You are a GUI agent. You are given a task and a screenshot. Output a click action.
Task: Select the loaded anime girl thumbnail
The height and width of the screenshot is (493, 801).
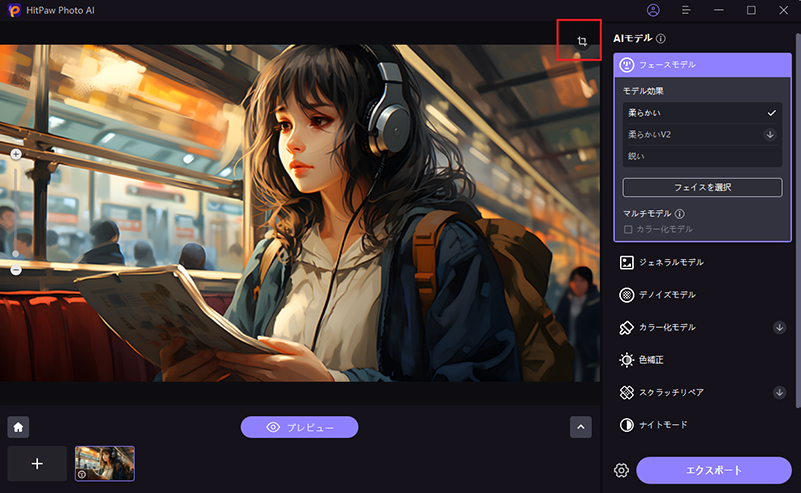click(105, 463)
